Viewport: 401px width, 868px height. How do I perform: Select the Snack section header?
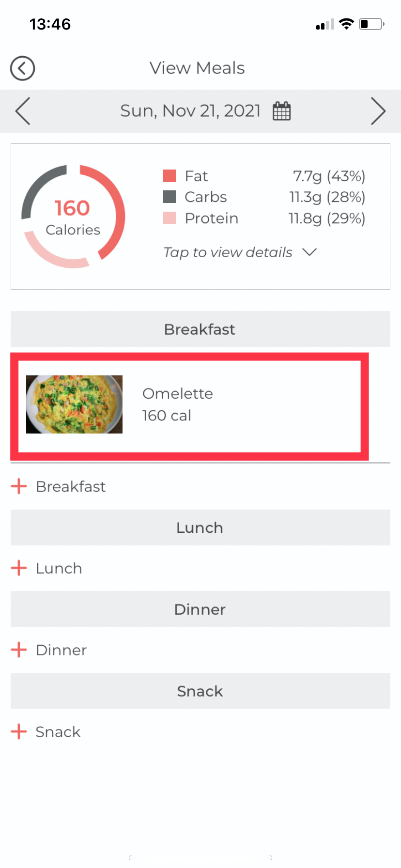[x=200, y=691]
